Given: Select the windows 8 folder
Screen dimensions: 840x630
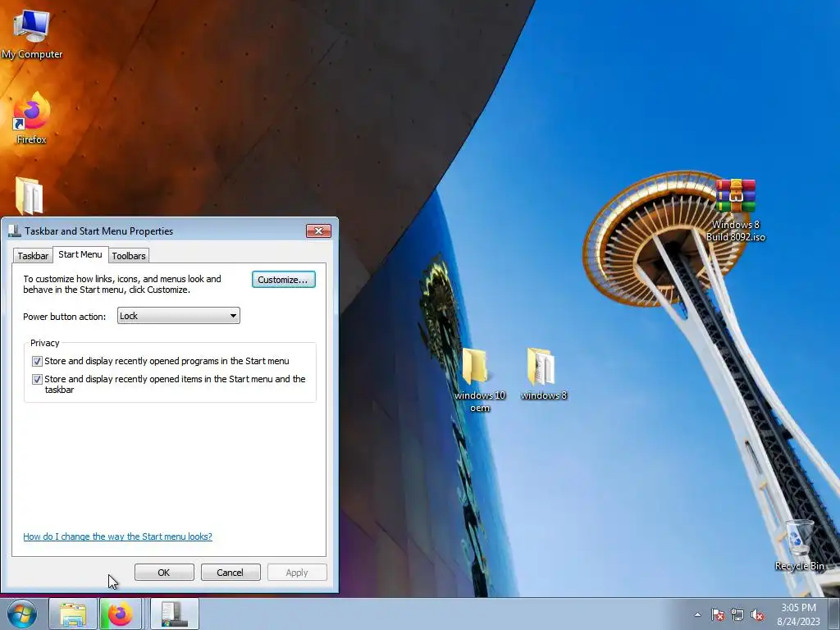Looking at the screenshot, I should click(543, 374).
